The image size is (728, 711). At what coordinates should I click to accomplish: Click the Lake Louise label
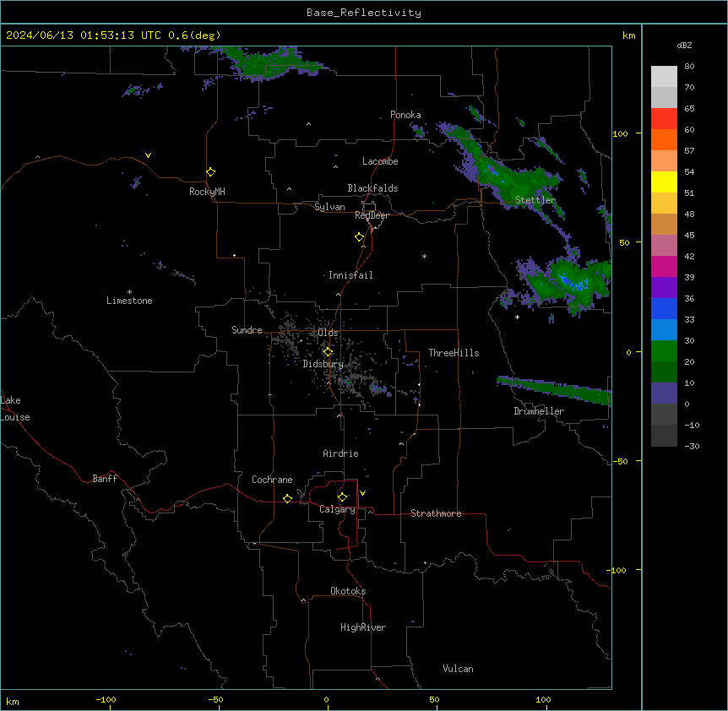pos(14,409)
